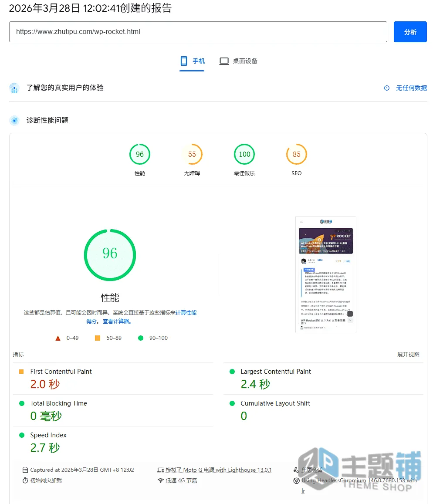Screen dimensions: 433x504
Task: Select the 100 最佳做法 score gauge
Action: click(244, 154)
